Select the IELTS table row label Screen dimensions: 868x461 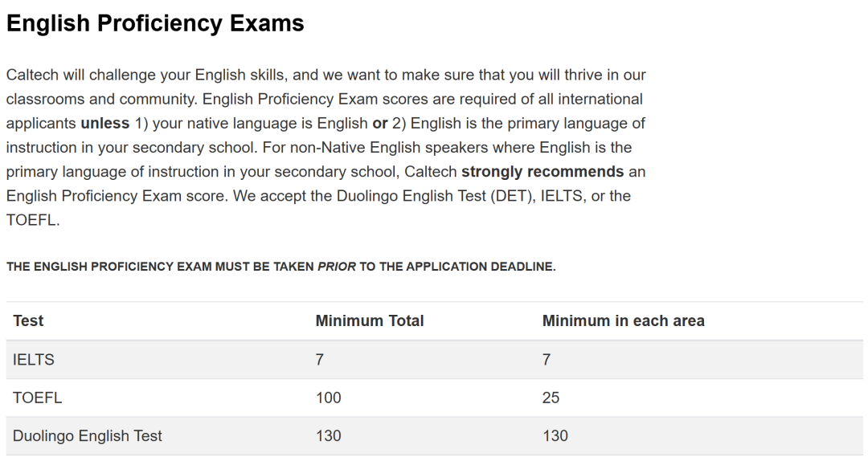(34, 360)
